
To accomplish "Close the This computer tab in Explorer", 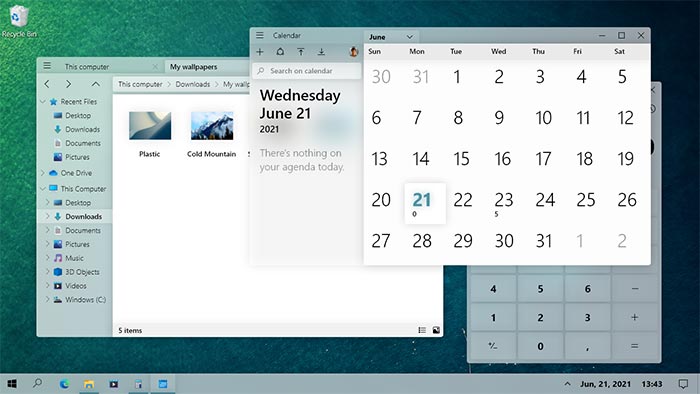I will pyautogui.click(x=155, y=66).
